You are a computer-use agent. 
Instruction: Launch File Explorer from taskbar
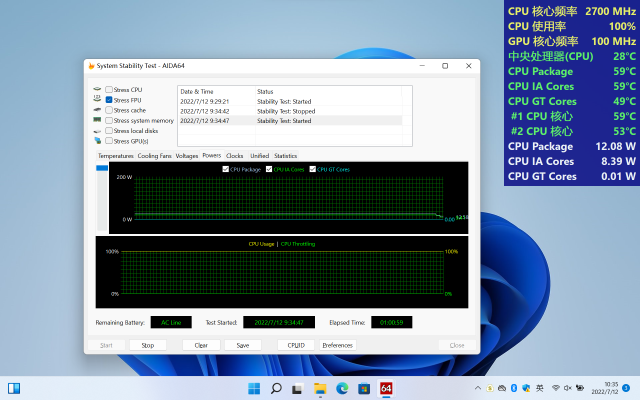coord(320,389)
